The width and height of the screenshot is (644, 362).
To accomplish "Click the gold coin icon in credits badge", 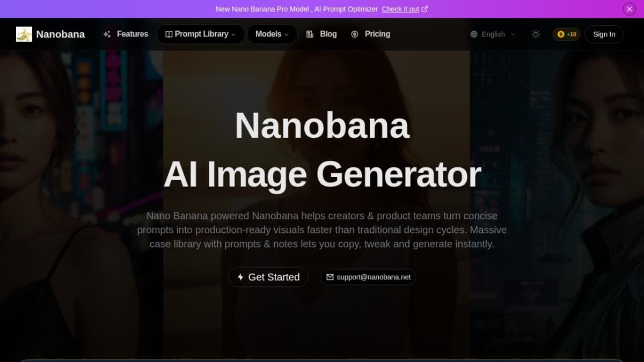I will (x=560, y=34).
